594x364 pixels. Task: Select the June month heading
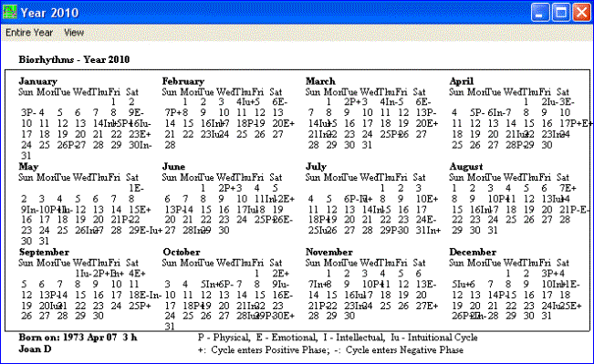[x=173, y=167]
